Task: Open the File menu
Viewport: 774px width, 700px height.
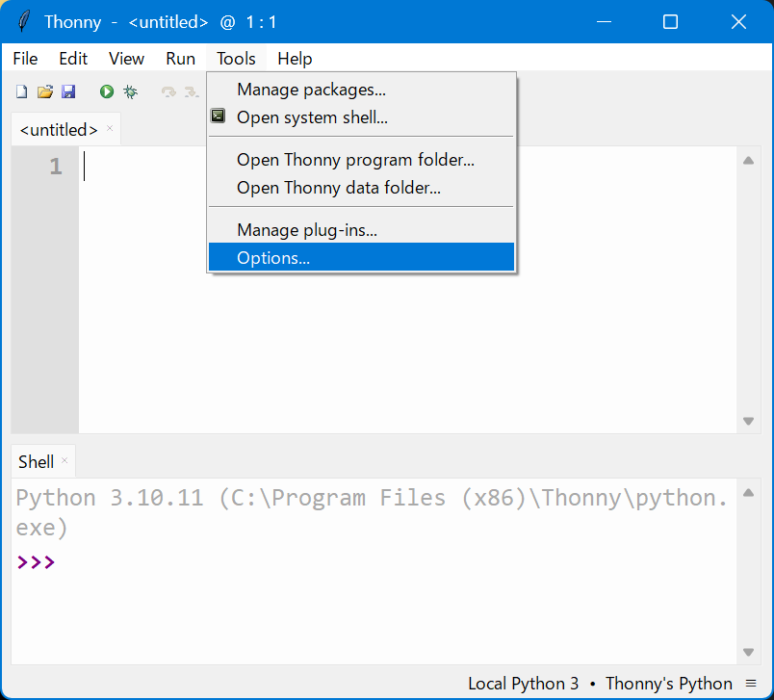Action: (25, 59)
